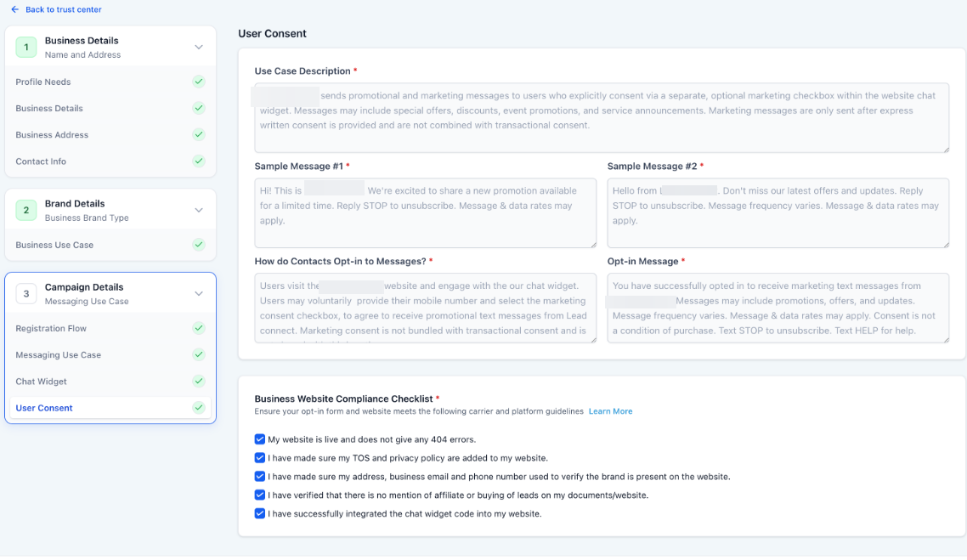The image size is (967, 560).
Task: Click the green checkmark beside Profile Needs
Action: pos(199,82)
